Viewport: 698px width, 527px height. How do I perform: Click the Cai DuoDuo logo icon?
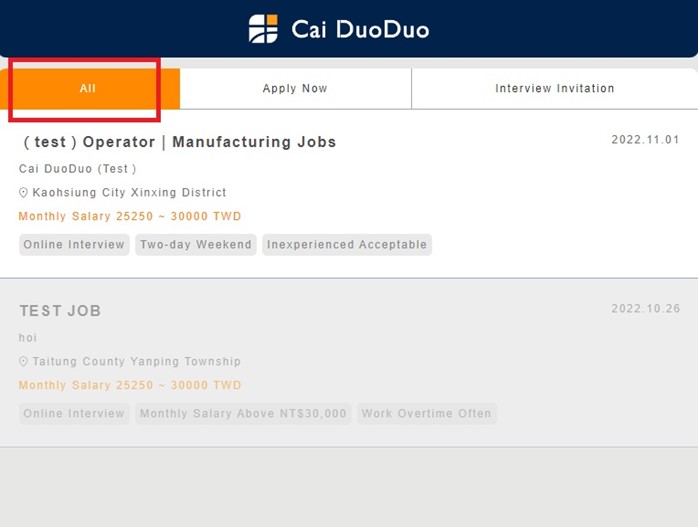(x=264, y=29)
